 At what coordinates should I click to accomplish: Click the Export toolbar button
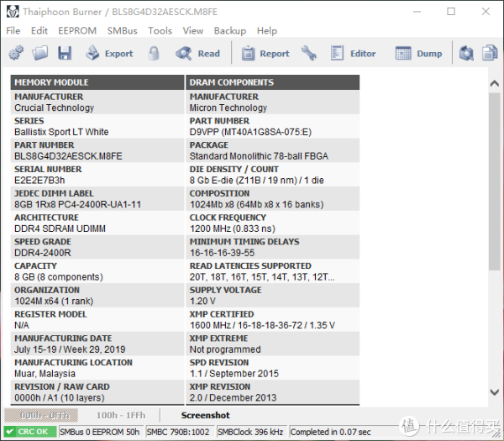tap(109, 54)
